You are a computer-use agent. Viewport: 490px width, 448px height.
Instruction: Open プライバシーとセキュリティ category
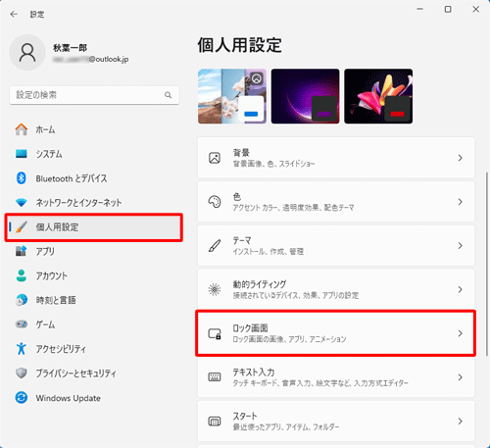[x=94, y=373]
